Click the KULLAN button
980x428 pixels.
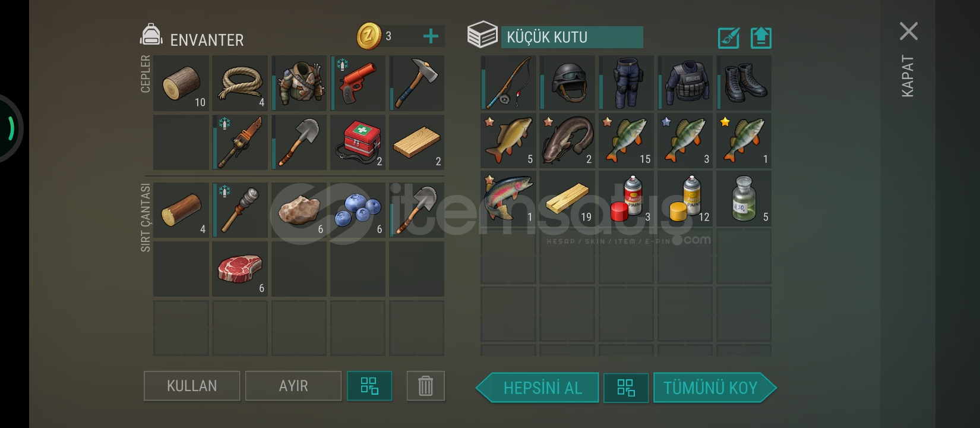pos(192,386)
